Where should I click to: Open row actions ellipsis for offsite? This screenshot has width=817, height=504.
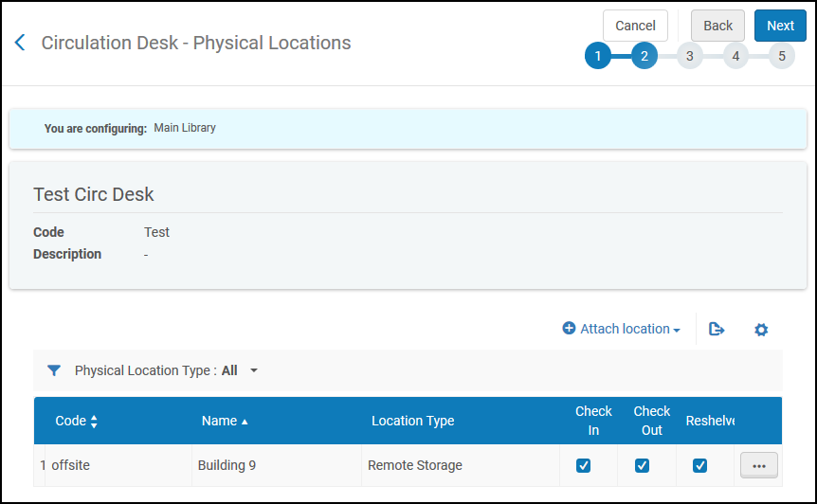click(758, 465)
